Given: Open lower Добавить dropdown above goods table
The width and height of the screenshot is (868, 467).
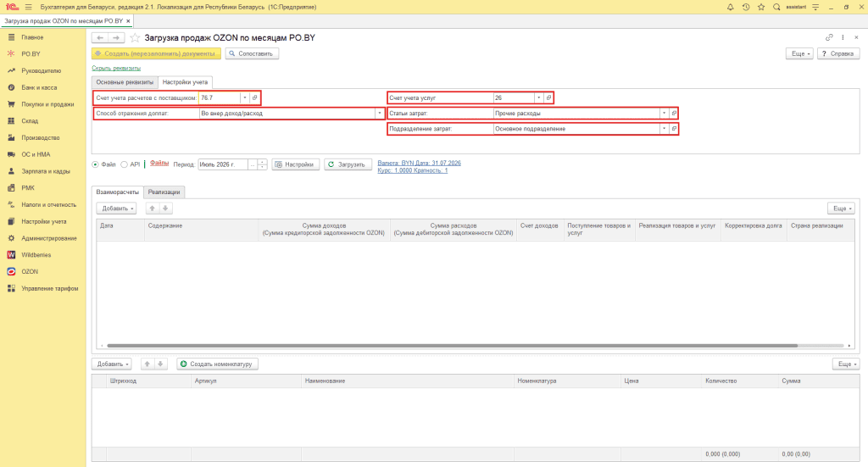Looking at the screenshot, I should (112, 364).
